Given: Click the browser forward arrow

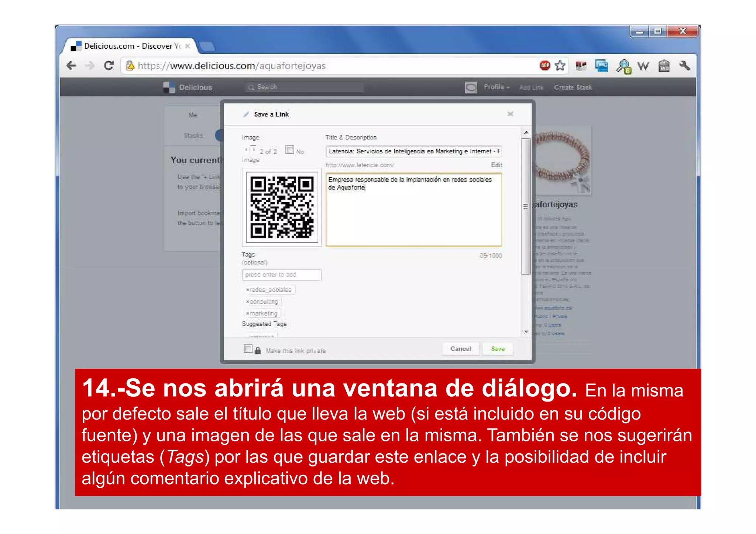Looking at the screenshot, I should click(x=90, y=66).
